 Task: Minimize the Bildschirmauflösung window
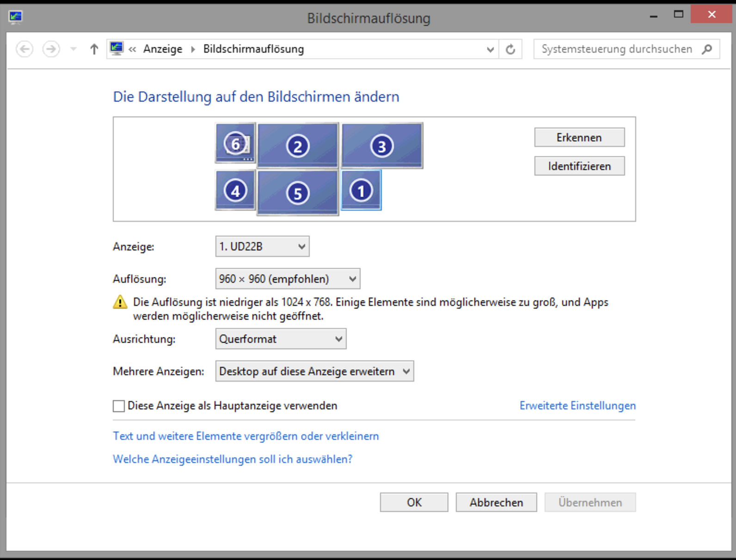point(653,16)
